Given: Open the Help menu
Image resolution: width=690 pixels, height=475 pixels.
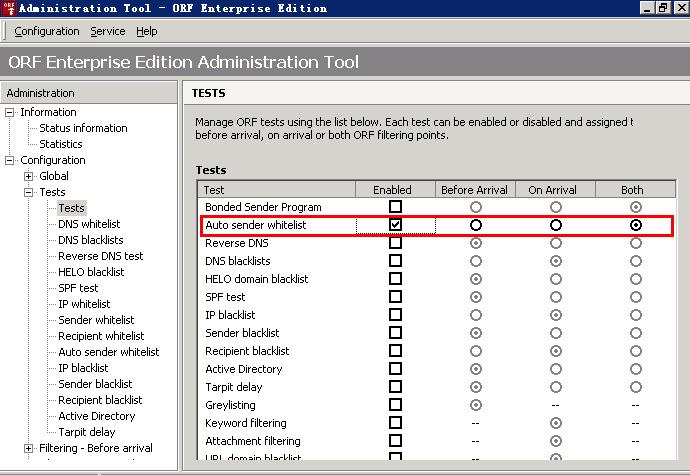Looking at the screenshot, I should (x=147, y=32).
